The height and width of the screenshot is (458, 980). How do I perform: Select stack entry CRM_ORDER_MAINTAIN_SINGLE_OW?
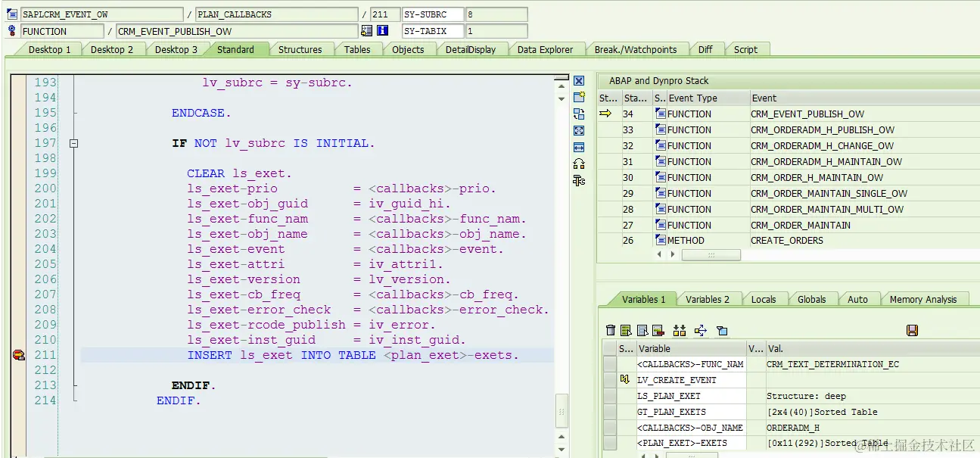829,193
